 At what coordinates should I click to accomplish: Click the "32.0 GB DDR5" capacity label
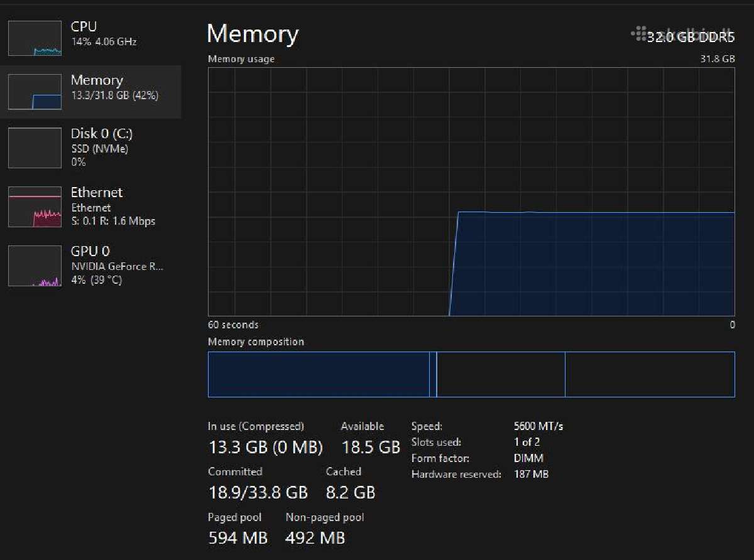(691, 38)
